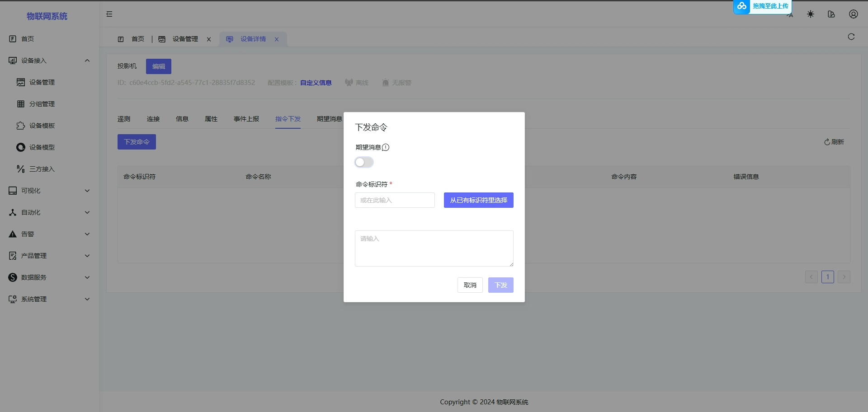Switch to the 属性 tab
Screen dimensions: 868x412
211,119
